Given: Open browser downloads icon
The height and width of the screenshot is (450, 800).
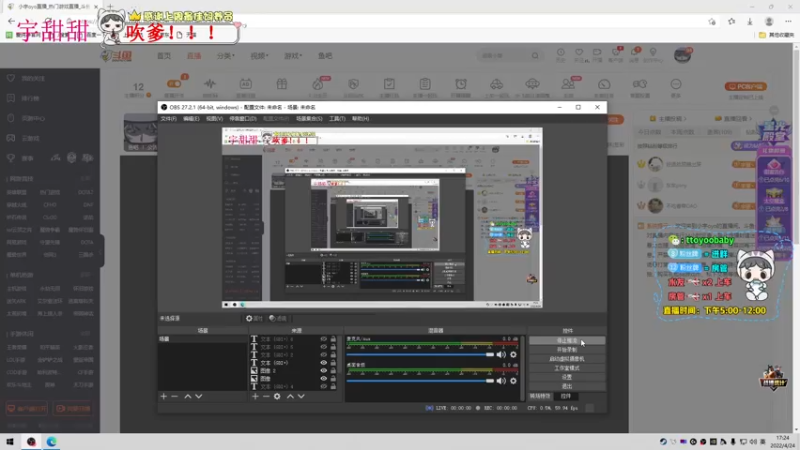Looking at the screenshot, I should tap(749, 21).
